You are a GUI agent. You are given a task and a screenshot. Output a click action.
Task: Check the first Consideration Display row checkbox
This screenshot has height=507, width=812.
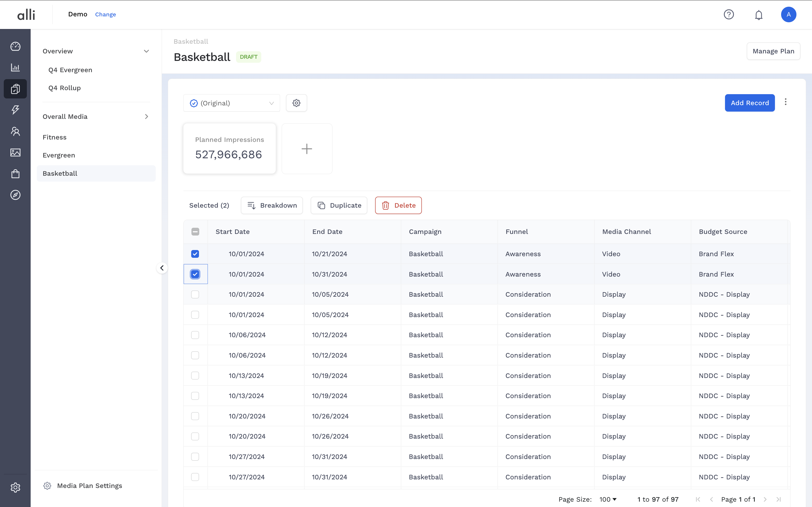coord(195,295)
